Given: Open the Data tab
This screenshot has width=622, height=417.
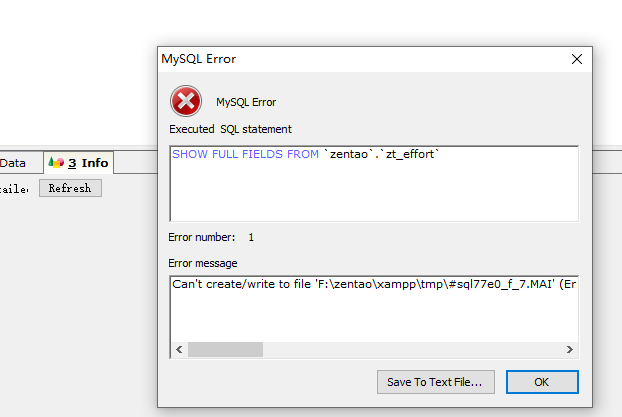Looking at the screenshot, I should coord(13,162).
